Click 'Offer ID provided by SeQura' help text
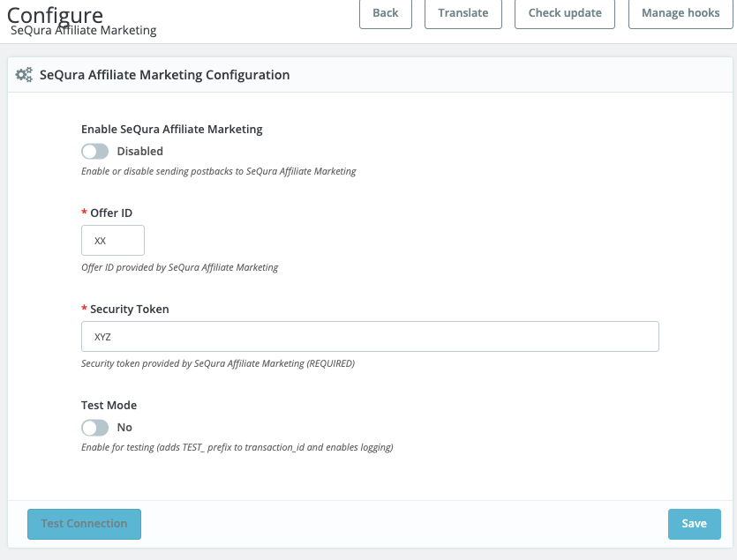737x560 pixels. 179,267
